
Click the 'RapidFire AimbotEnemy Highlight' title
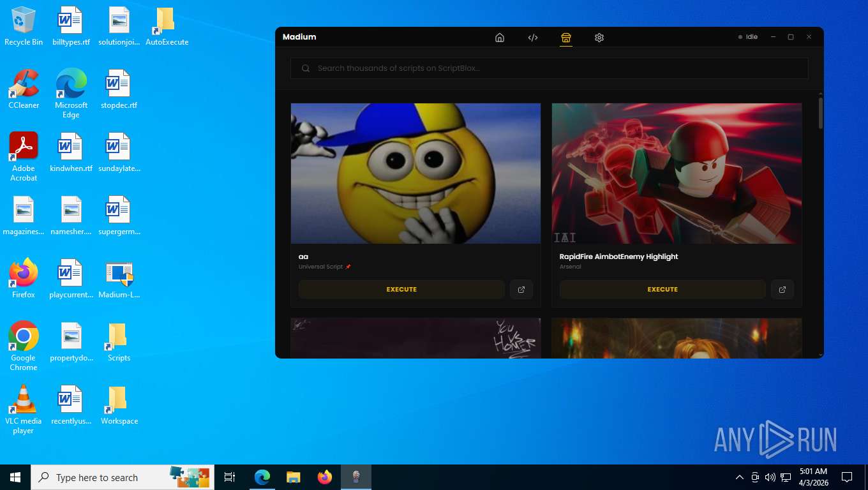click(x=618, y=256)
